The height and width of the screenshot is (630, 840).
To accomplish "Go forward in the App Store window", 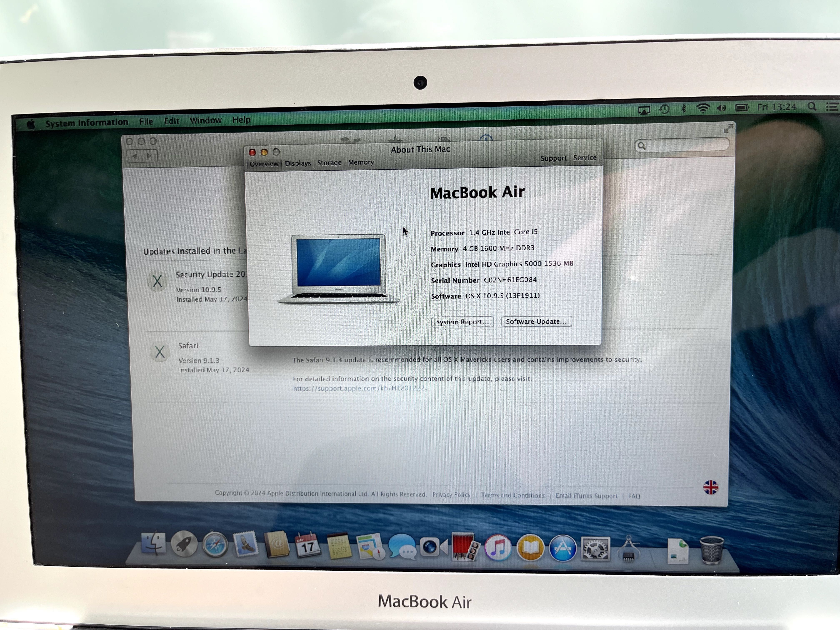I will [150, 156].
